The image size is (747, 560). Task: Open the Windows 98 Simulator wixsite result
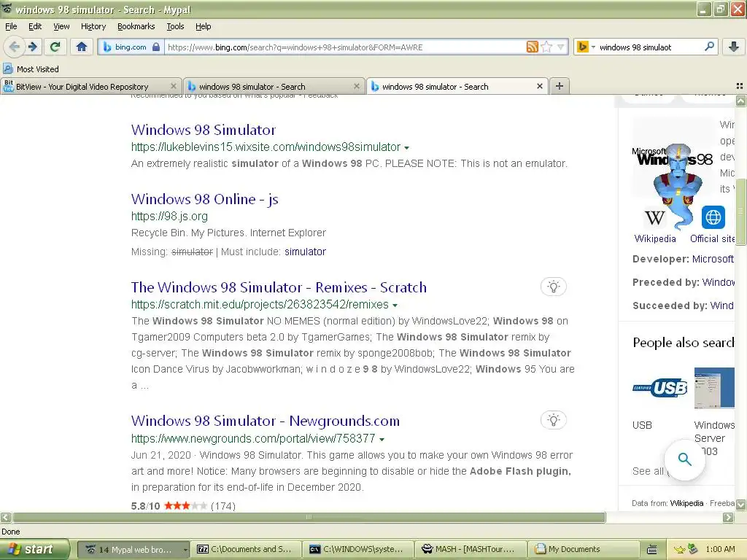pyautogui.click(x=204, y=130)
